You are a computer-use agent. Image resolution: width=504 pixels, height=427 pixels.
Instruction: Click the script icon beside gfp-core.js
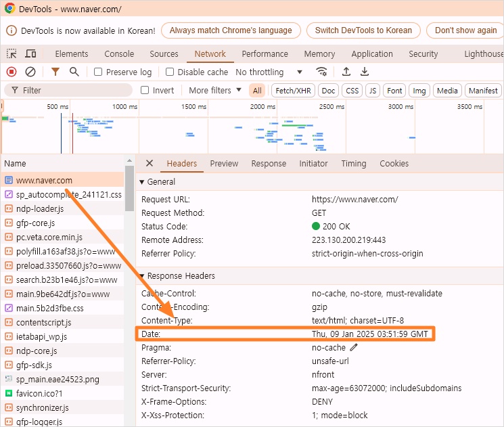point(9,223)
